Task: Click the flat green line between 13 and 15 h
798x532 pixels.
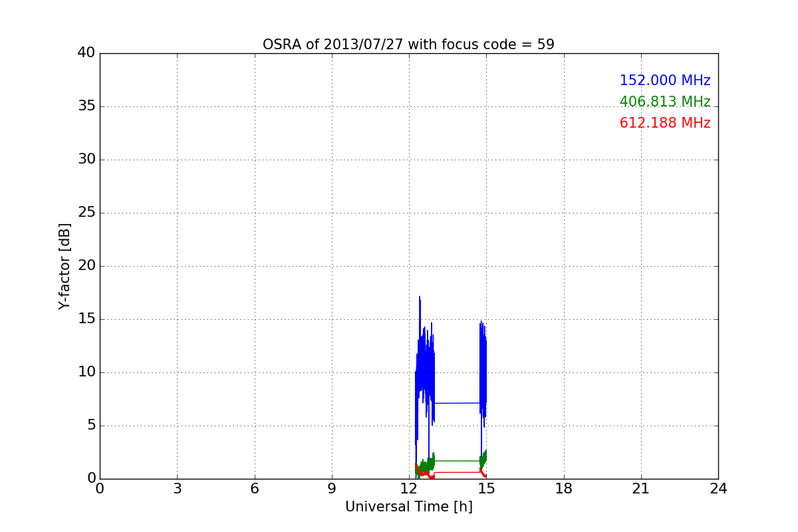Action: coord(458,461)
